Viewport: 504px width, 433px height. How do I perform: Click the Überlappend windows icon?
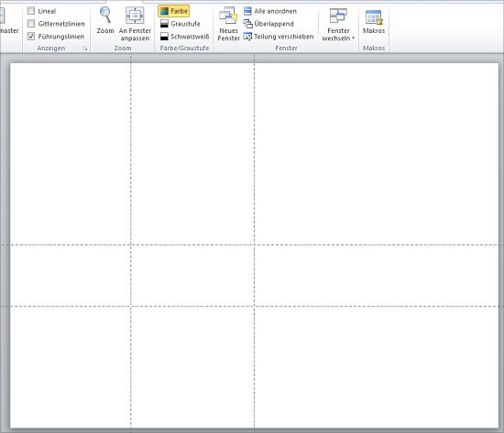pos(247,24)
